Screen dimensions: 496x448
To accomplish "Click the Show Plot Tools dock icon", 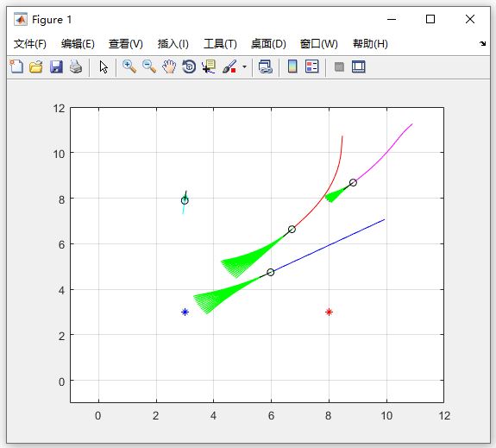I will coord(359,66).
